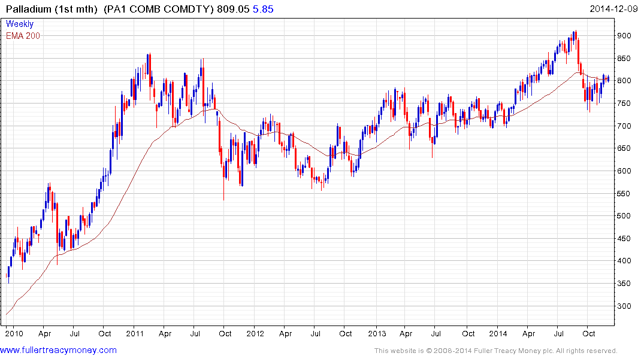Click the 'EMA 200' legend label

pyautogui.click(x=23, y=36)
